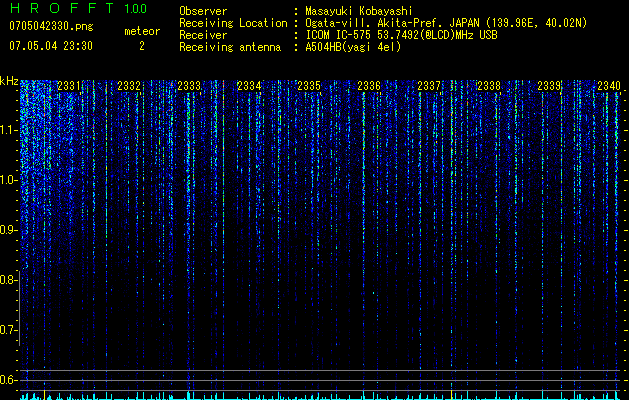Click the 2331 time marker
This screenshot has height=400, width=629.
69,86
